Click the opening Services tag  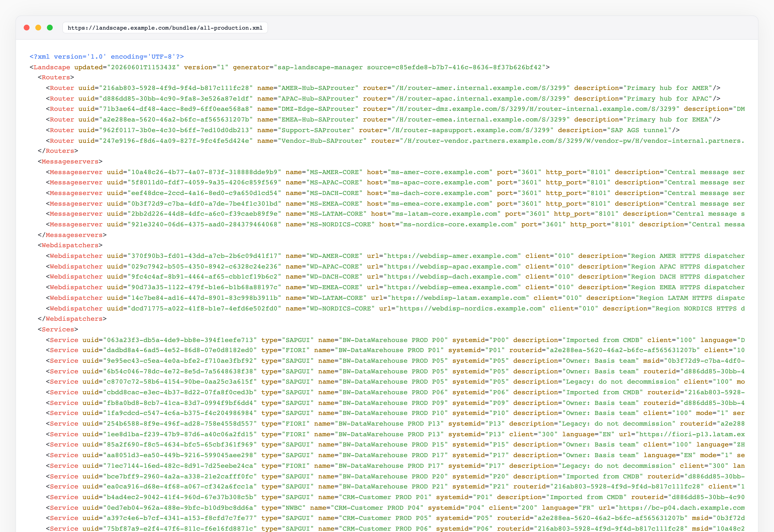point(58,329)
